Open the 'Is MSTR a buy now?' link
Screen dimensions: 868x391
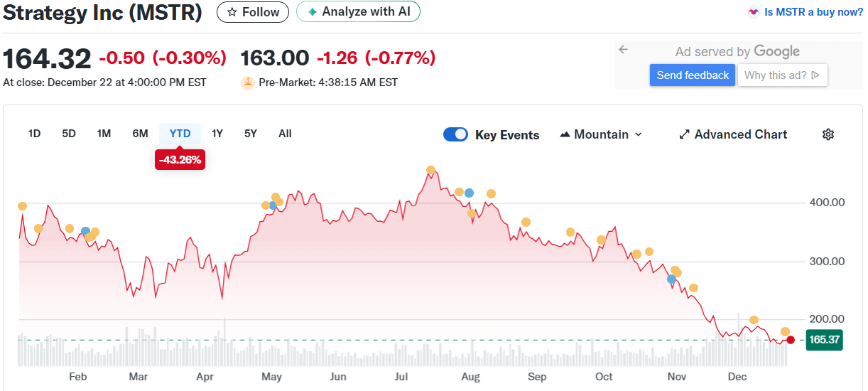pos(805,12)
